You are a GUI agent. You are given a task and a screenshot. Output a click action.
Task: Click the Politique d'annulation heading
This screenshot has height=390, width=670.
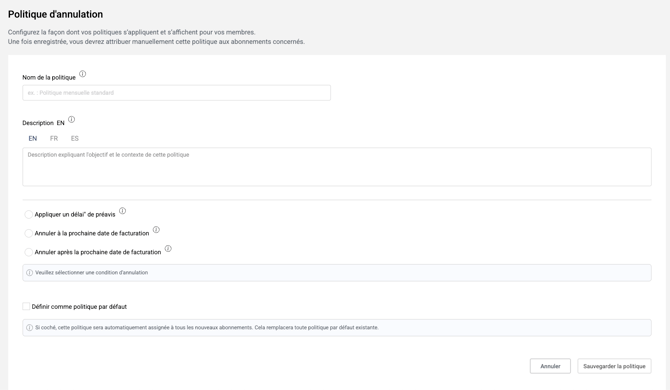[56, 14]
